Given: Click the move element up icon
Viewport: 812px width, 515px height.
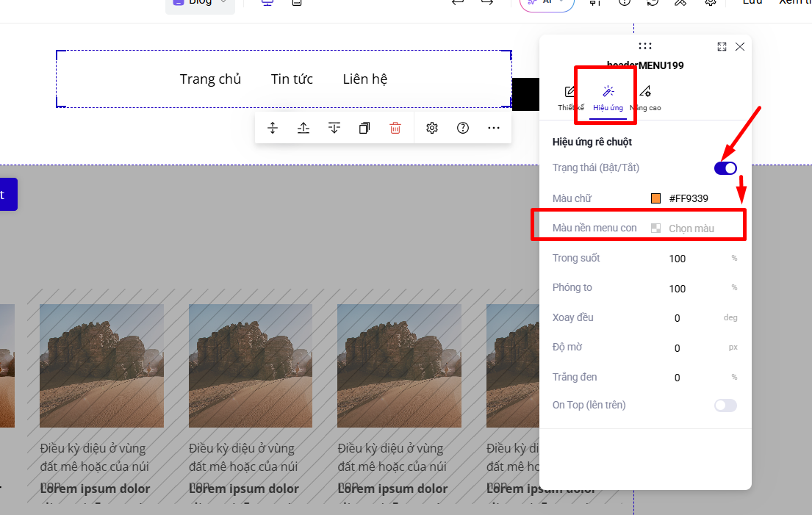Looking at the screenshot, I should [x=303, y=128].
